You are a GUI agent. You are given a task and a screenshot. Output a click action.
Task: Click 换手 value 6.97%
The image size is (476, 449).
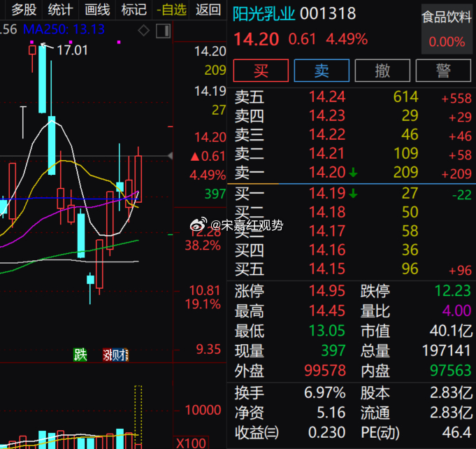(325, 392)
